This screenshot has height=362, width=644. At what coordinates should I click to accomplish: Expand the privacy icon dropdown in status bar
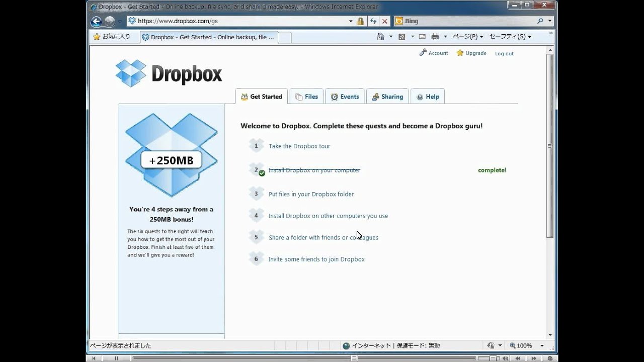point(500,345)
